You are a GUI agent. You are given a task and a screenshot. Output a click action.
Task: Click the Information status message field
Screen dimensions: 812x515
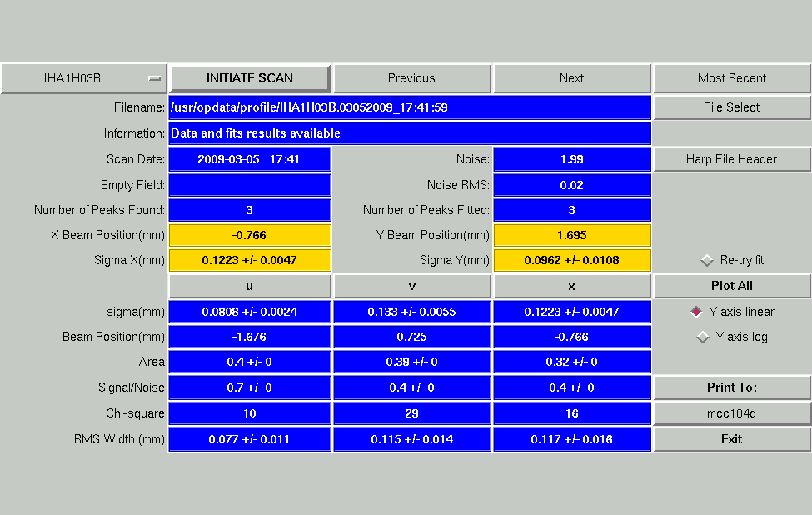pyautogui.click(x=410, y=133)
